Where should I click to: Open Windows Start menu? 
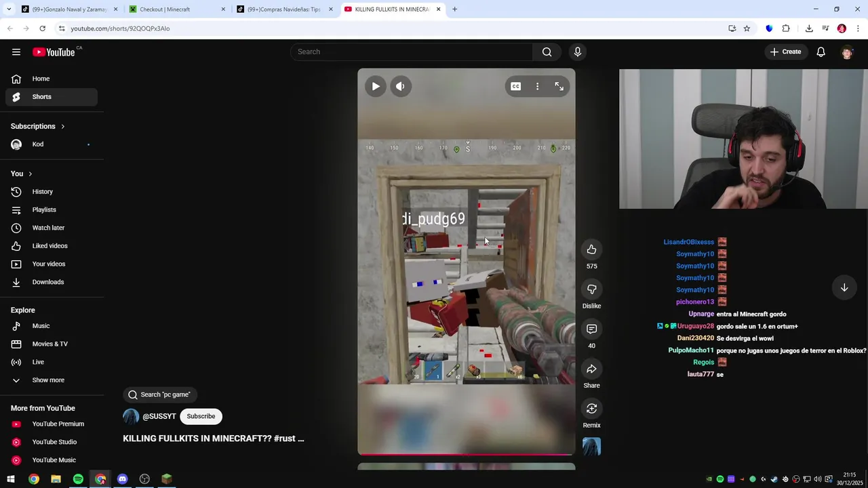[x=11, y=479]
